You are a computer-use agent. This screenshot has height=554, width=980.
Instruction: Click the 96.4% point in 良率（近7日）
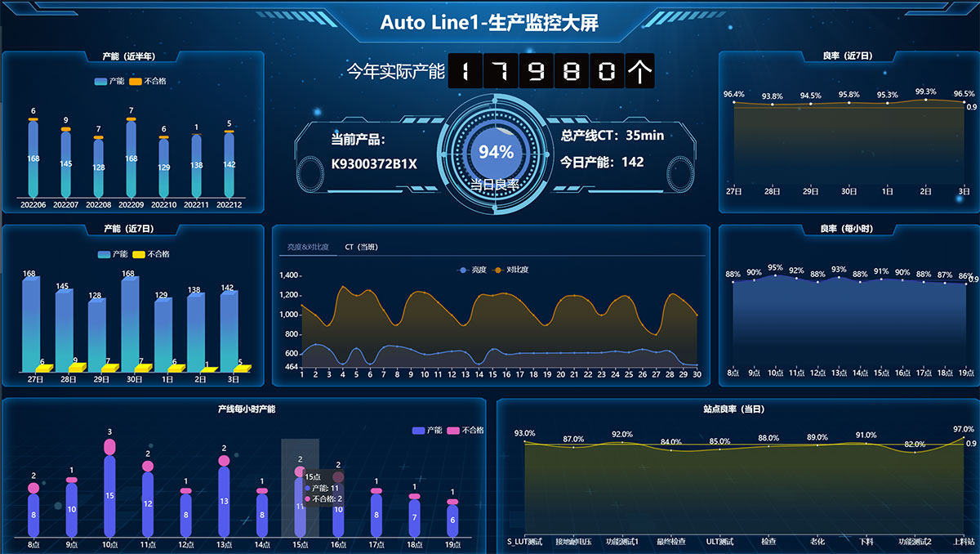734,102
